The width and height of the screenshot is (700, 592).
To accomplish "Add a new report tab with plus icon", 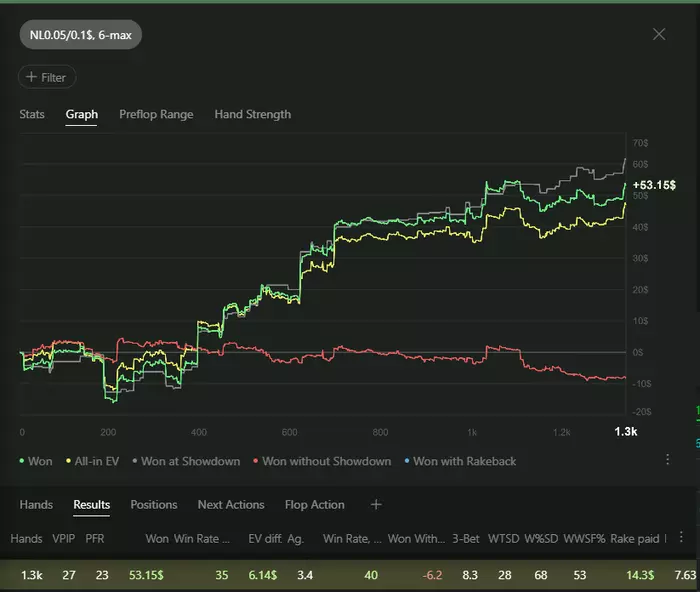I will 376,505.
